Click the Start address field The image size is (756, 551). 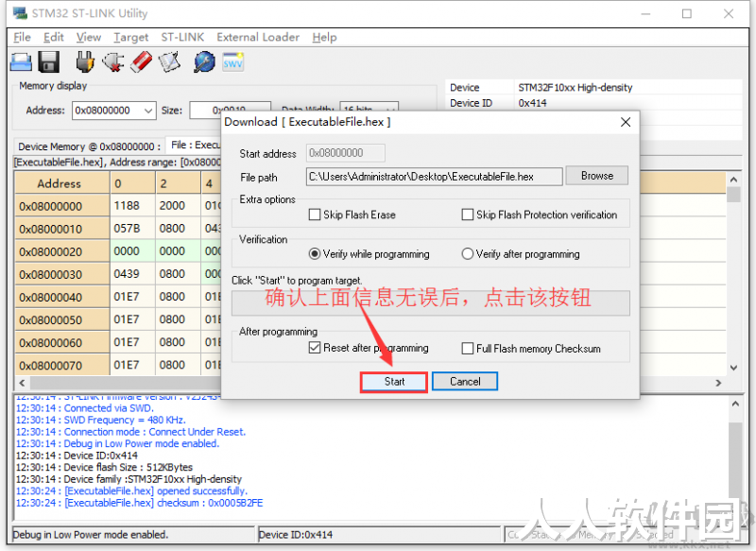coord(345,153)
